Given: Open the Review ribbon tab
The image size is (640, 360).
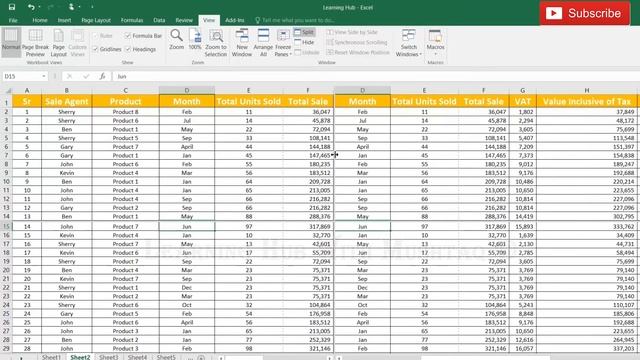Looking at the screenshot, I should pos(184,20).
